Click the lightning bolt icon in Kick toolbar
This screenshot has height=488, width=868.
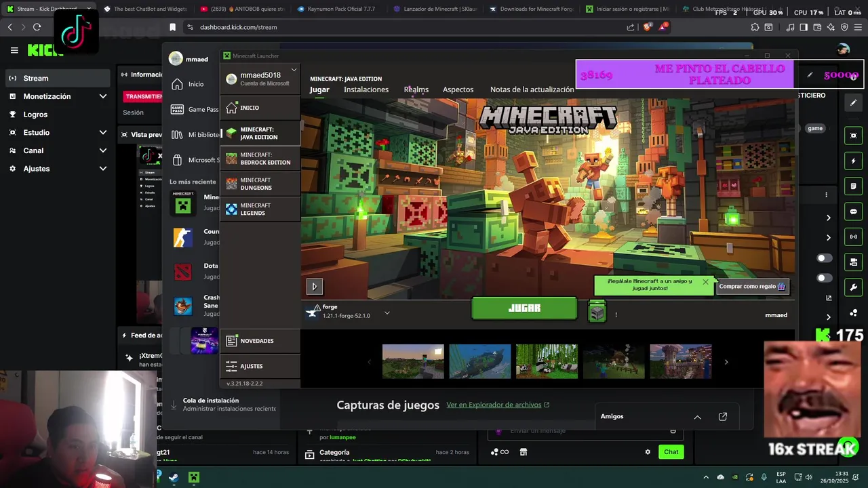pos(853,161)
